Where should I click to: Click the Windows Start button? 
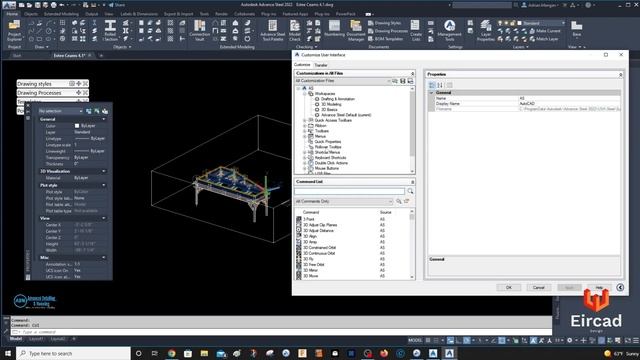(x=8, y=353)
